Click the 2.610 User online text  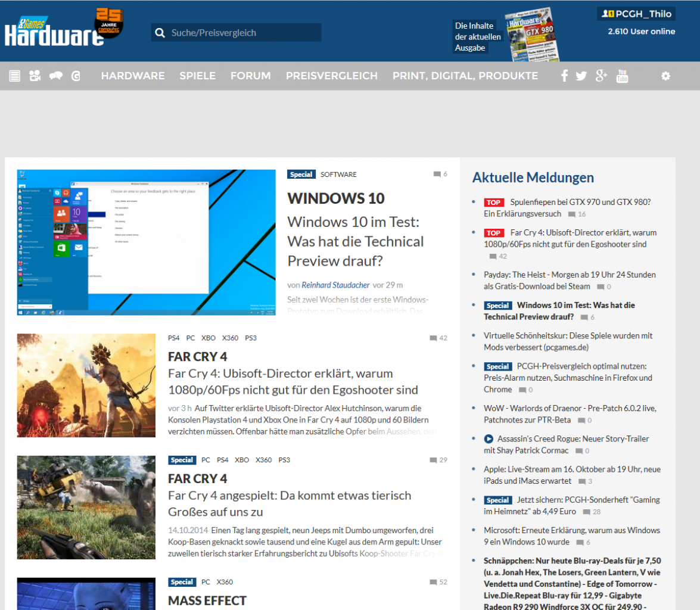click(x=641, y=31)
